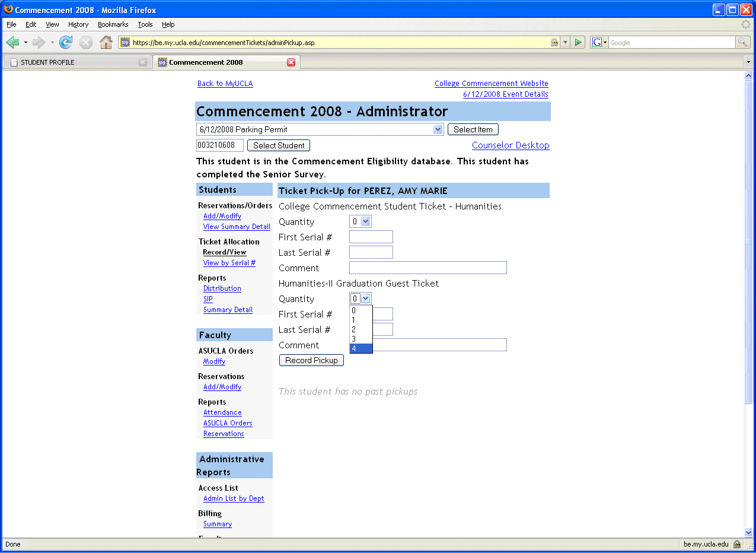Switch to the STUDENT PROFILE tab
The height and width of the screenshot is (553, 756).
click(76, 62)
